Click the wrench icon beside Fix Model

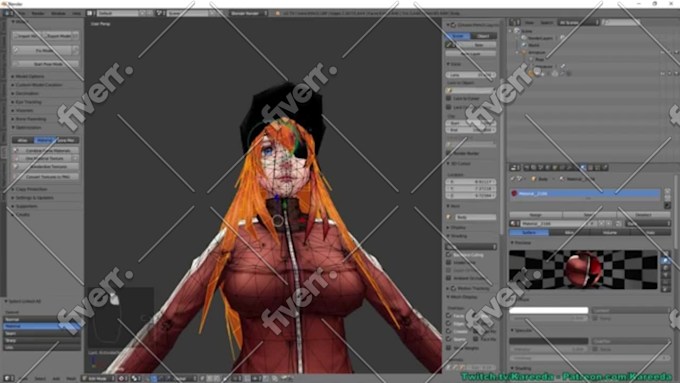point(75,50)
